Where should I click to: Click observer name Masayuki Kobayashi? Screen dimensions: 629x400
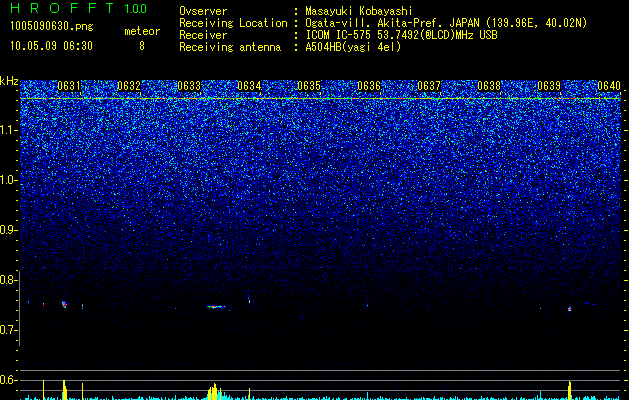359,11
